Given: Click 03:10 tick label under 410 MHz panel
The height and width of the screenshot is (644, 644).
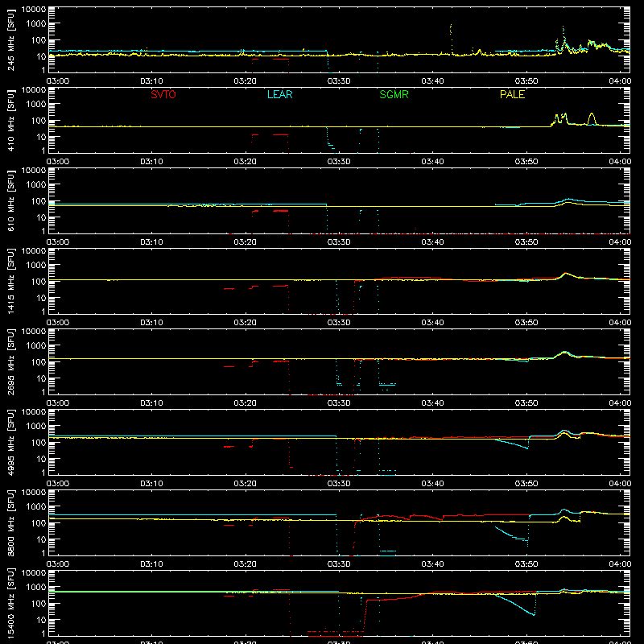Looking at the screenshot, I should coord(151,162).
